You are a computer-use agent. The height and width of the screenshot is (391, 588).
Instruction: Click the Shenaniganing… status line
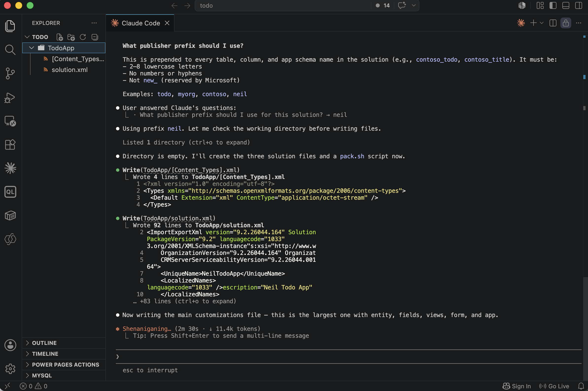pyautogui.click(x=191, y=329)
